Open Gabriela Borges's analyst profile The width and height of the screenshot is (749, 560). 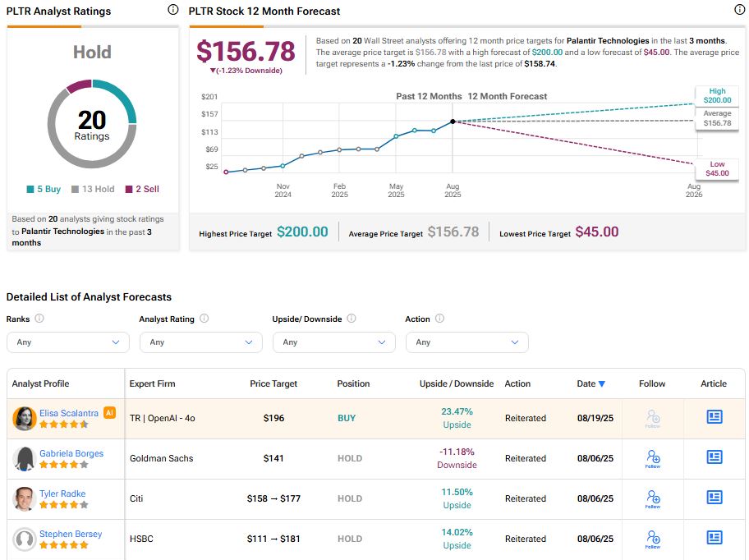(x=71, y=453)
